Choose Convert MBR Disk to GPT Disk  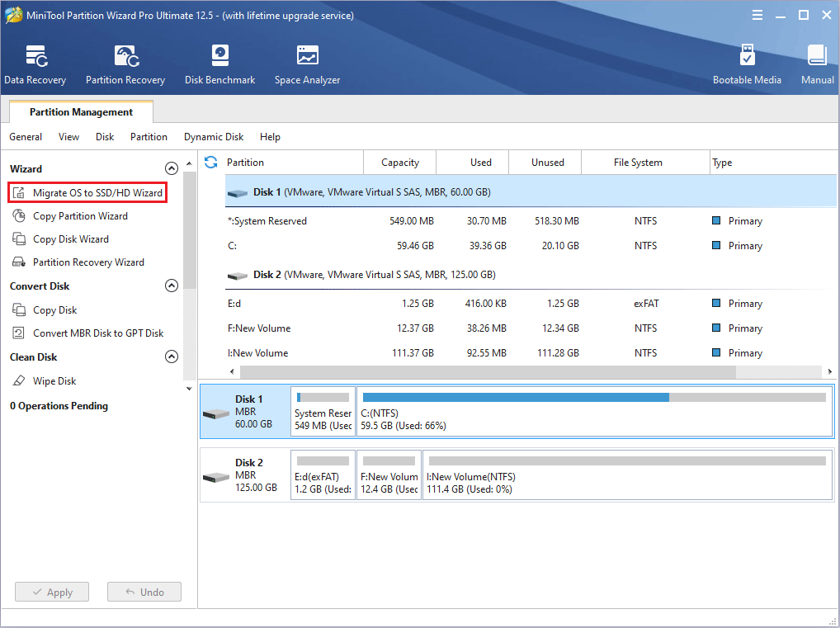[x=98, y=333]
